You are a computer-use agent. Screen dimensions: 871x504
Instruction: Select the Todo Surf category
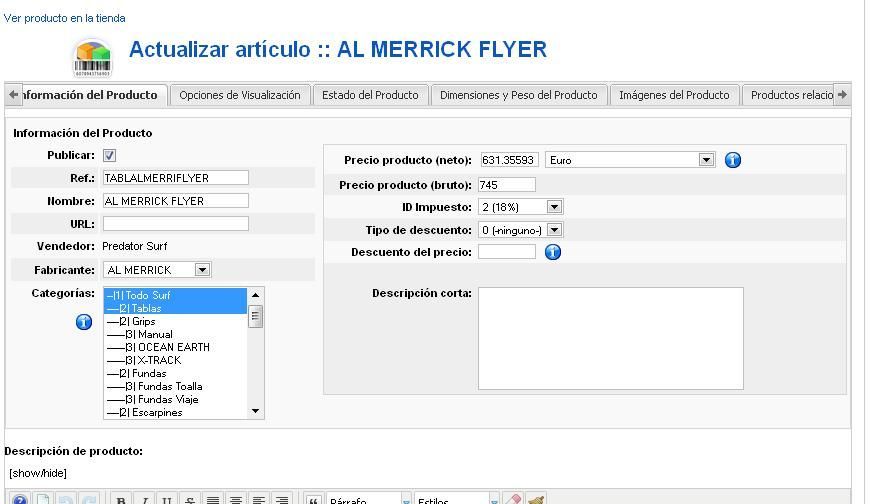pyautogui.click(x=175, y=295)
